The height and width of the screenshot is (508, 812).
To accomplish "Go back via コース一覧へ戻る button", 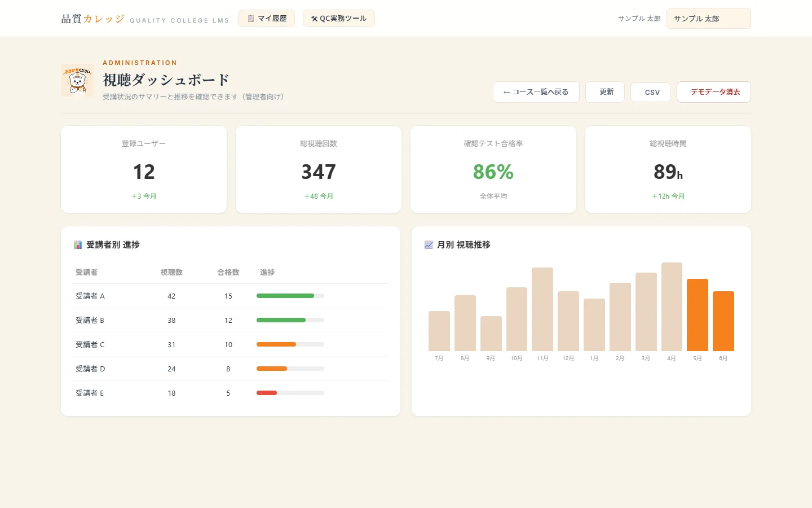I will click(536, 92).
